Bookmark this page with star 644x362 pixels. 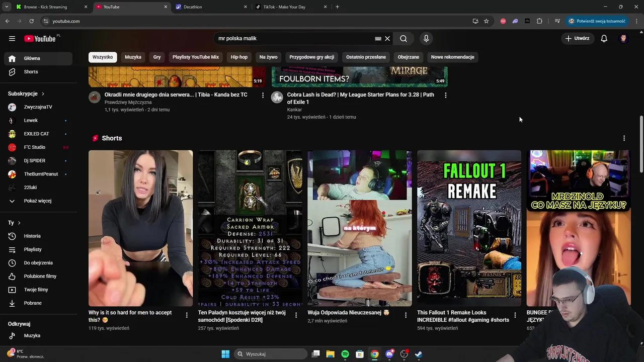point(486,21)
